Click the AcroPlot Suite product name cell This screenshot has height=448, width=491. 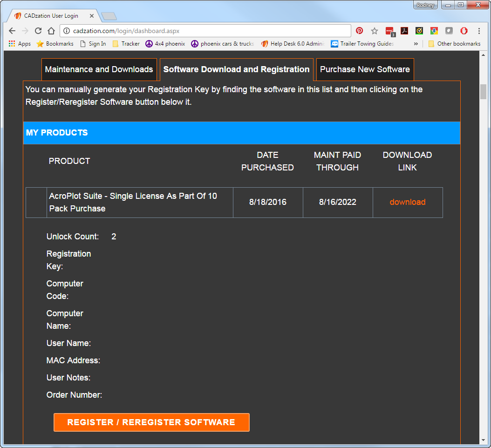140,202
